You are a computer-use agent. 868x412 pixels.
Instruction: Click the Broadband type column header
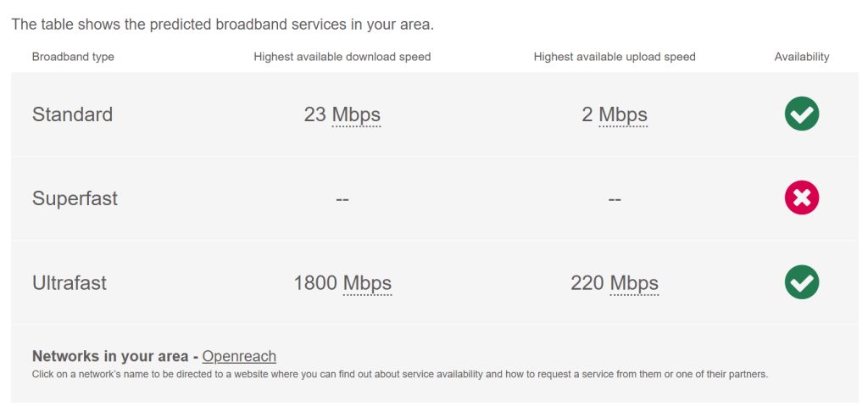coord(73,57)
